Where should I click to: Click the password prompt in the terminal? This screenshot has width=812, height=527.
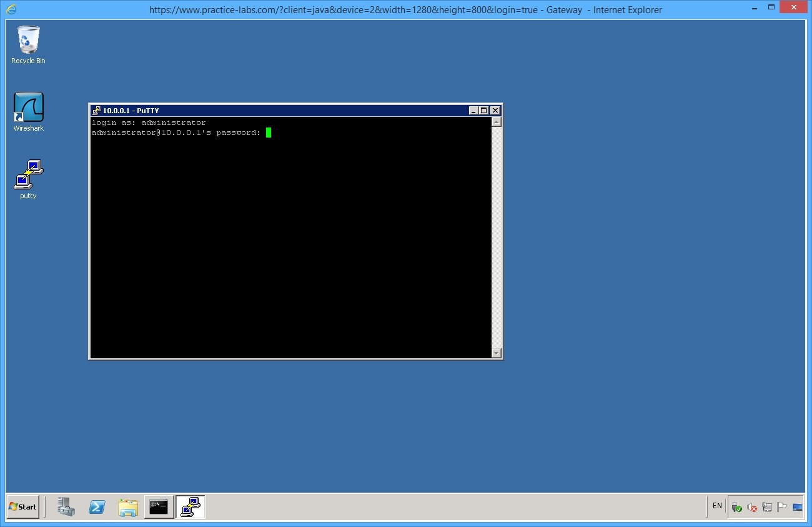269,133
